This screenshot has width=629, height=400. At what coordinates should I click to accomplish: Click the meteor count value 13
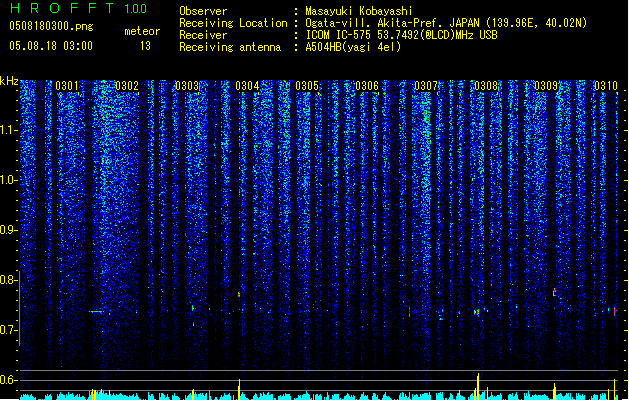(145, 46)
